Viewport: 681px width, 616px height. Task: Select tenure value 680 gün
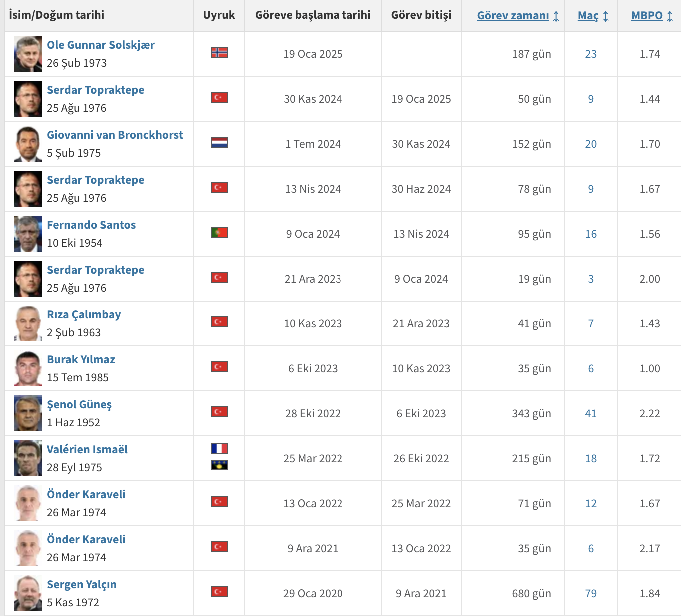pyautogui.click(x=531, y=593)
